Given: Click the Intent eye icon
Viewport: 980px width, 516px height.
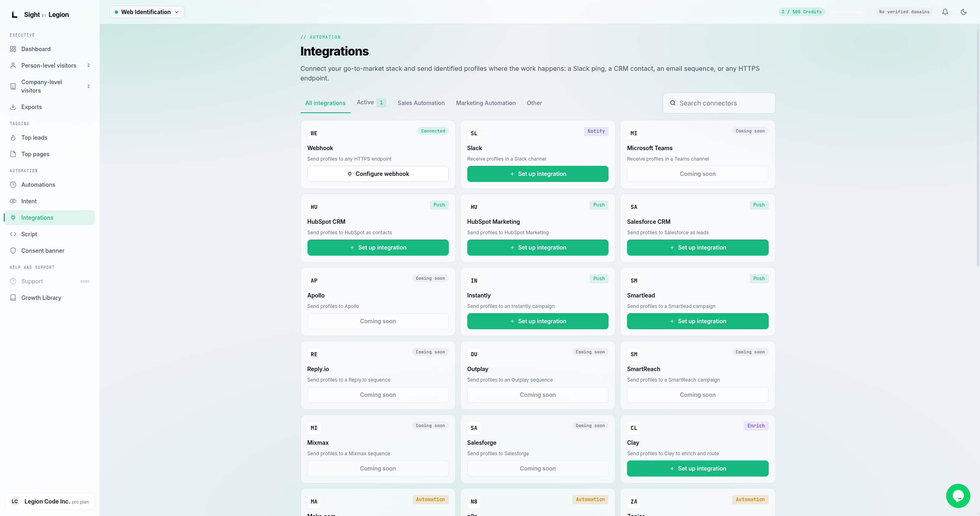Looking at the screenshot, I should click(13, 201).
